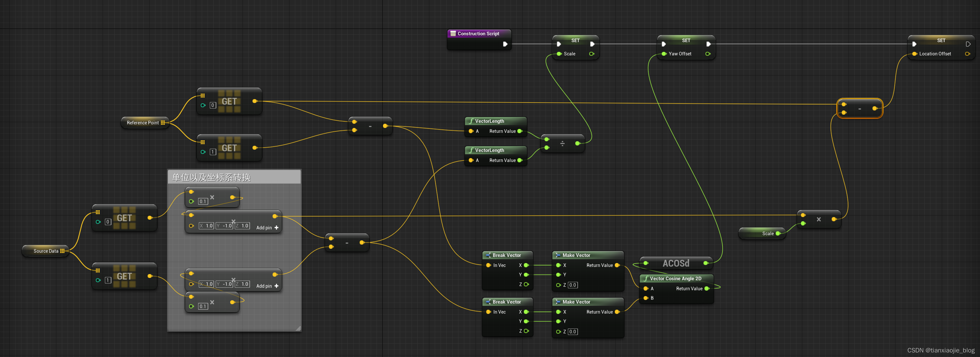Click the bottom Make Vector node icon

coord(558,302)
